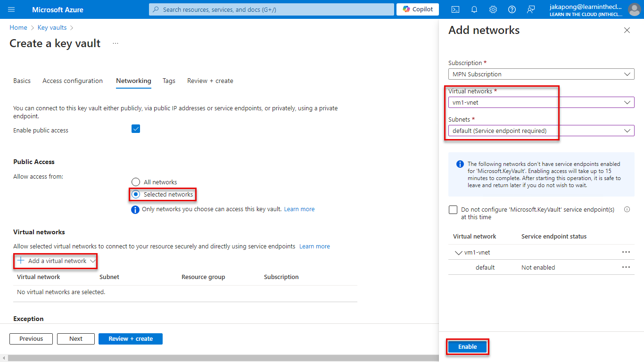Open the ellipsis menu for vm1-vnet row
The width and height of the screenshot is (644, 362).
pos(626,252)
